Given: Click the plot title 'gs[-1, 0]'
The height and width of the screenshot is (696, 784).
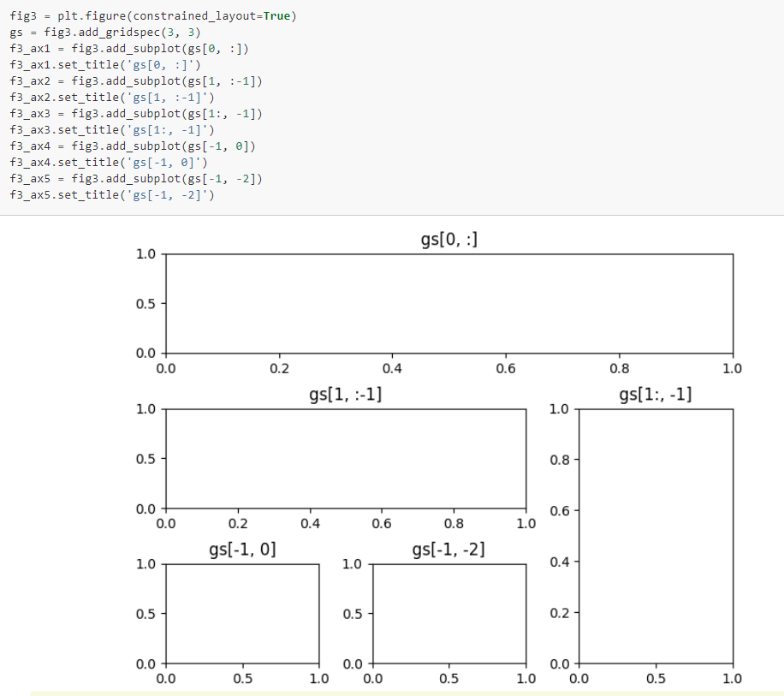Looking at the screenshot, I should point(242,550).
